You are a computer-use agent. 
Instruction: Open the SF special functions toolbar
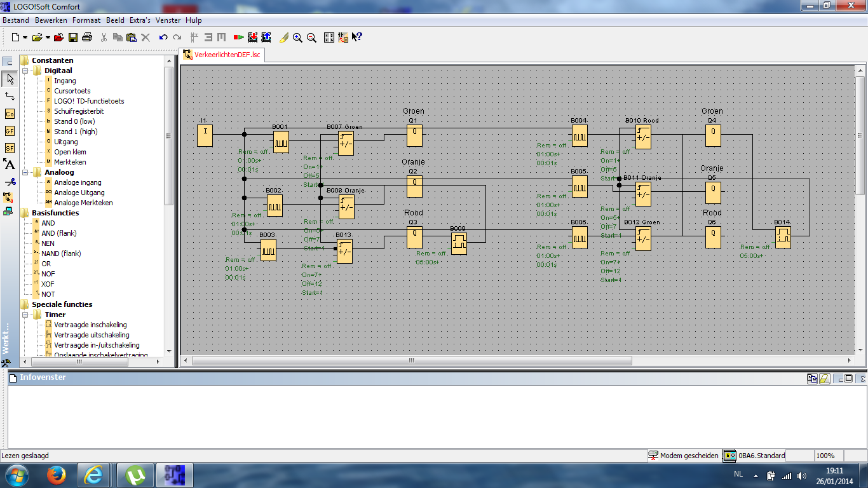(10, 148)
